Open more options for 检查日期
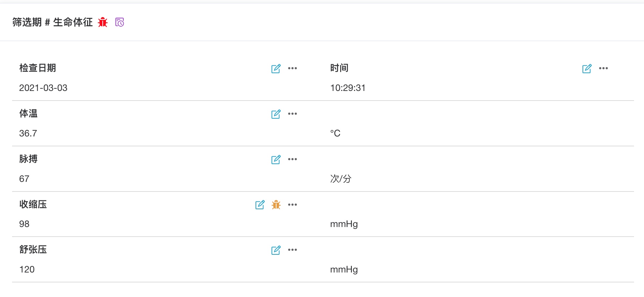 click(x=293, y=68)
